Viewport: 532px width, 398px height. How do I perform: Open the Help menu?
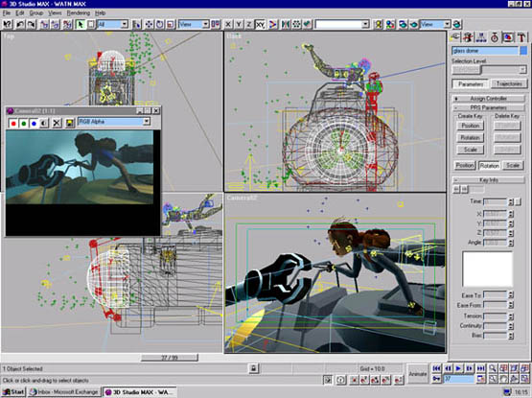[100, 12]
